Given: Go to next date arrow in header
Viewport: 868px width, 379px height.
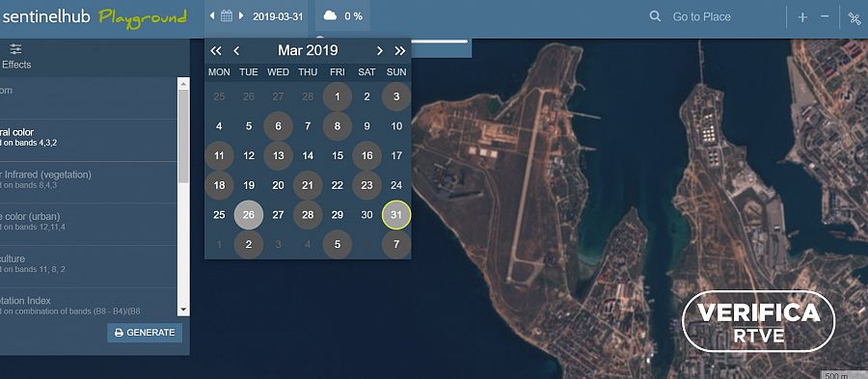Looking at the screenshot, I should pyautogui.click(x=241, y=16).
